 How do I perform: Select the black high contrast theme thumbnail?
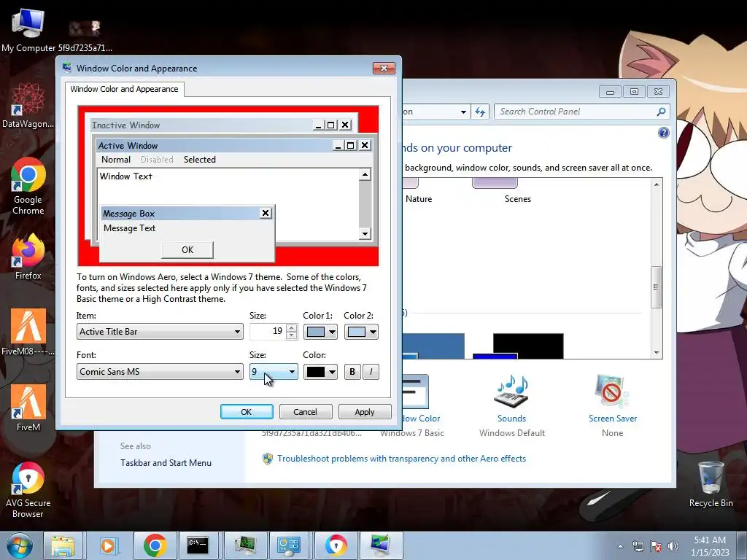click(528, 346)
